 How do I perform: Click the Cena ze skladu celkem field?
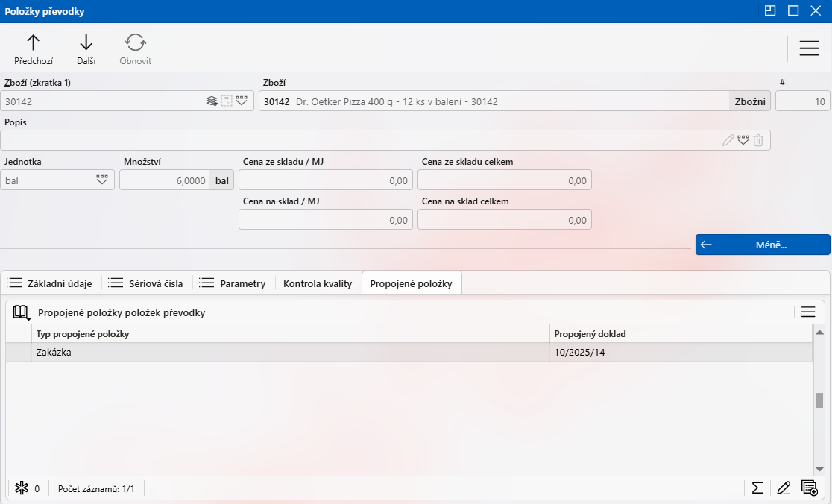[505, 180]
